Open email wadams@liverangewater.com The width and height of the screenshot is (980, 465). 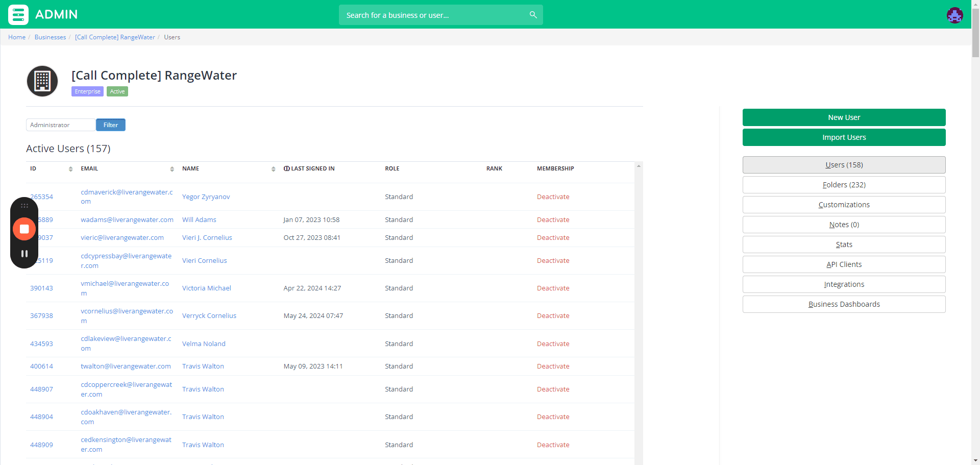coord(127,220)
